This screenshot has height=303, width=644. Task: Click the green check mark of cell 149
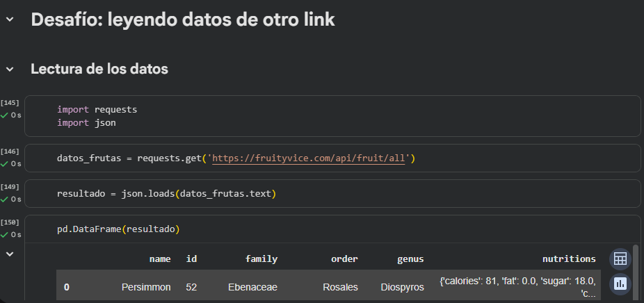click(x=4, y=199)
